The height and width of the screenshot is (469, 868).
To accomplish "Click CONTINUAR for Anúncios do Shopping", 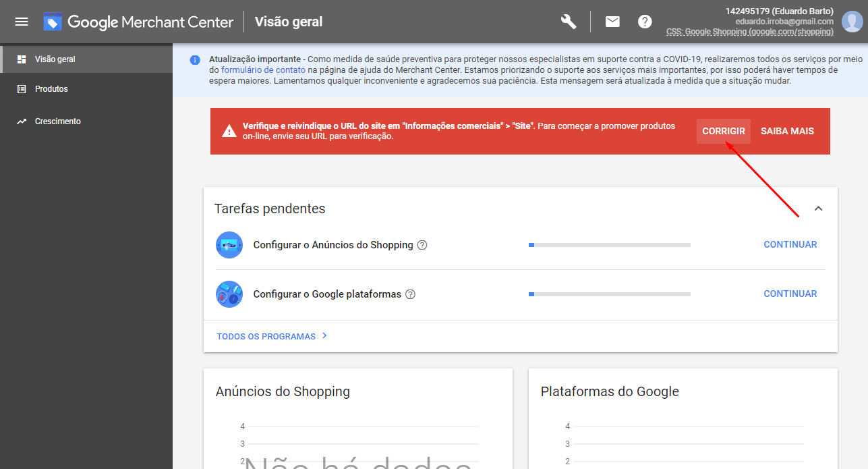I will [790, 245].
